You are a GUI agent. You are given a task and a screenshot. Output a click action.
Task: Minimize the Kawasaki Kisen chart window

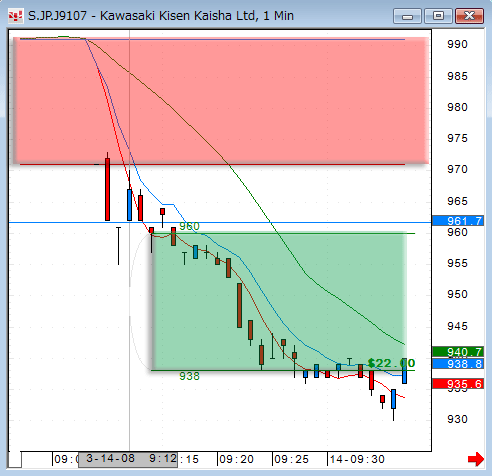[407, 16]
